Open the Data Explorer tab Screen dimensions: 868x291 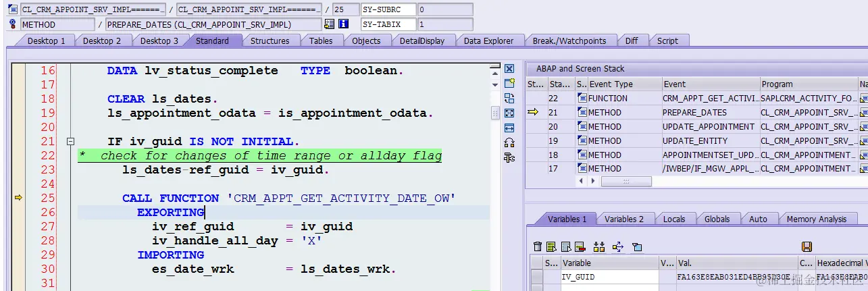(488, 41)
